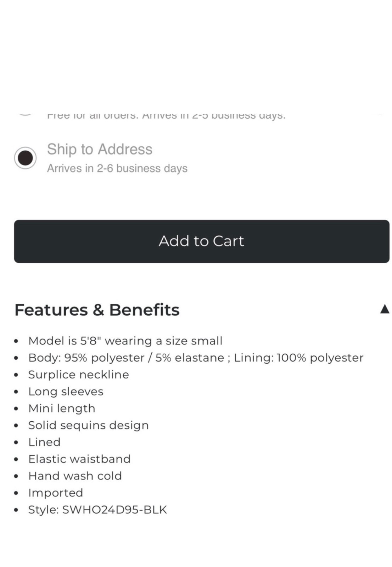Click the Ship to Address label
392x567 pixels.
[x=100, y=149]
